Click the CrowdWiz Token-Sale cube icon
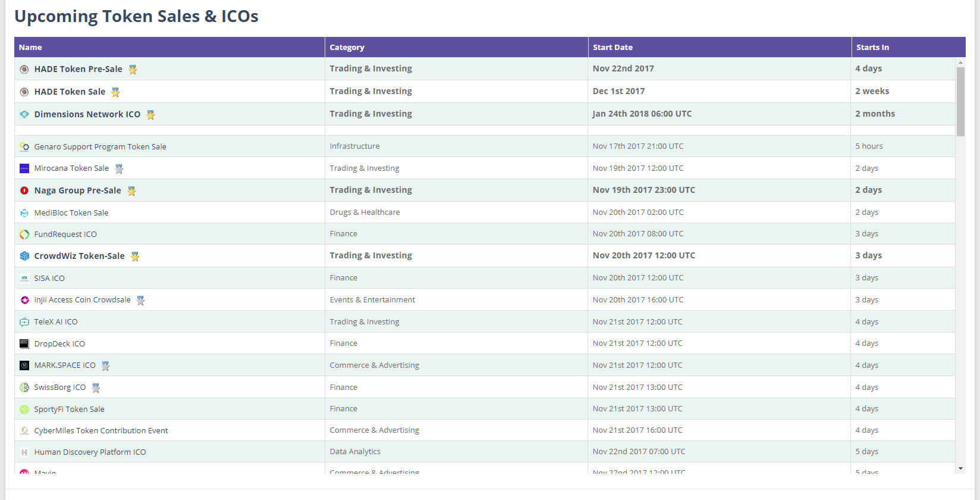Screen dimensions: 980x500 tap(24, 256)
